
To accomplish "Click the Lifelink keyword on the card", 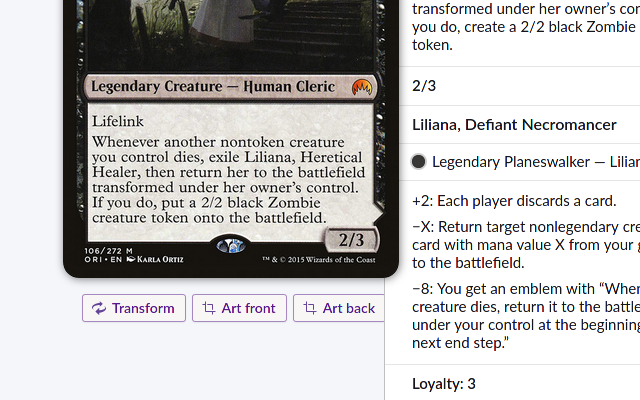I will (x=118, y=121).
